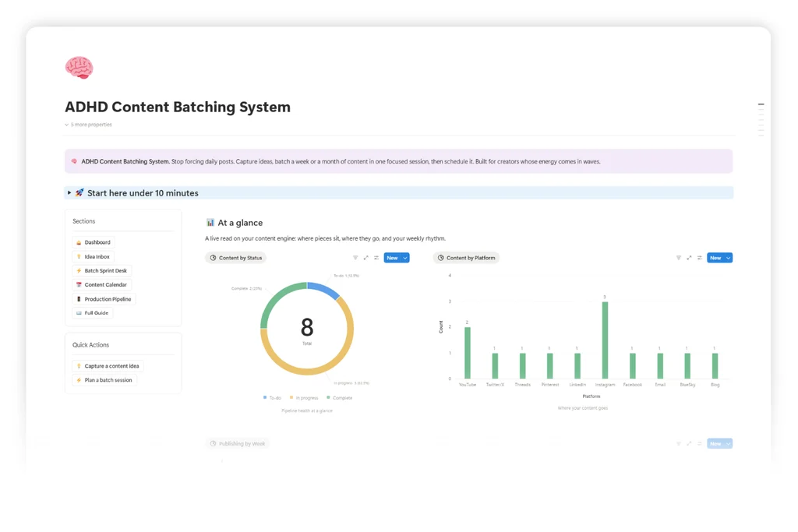Expand the Start here under 10 minutes toggle
The image size is (798, 532).
point(69,192)
